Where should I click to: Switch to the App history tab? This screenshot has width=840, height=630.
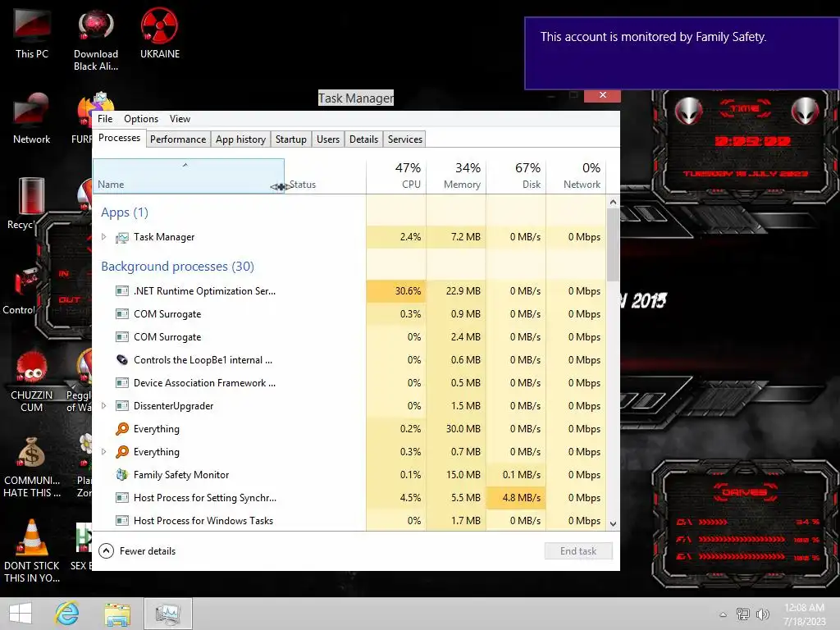tap(240, 139)
